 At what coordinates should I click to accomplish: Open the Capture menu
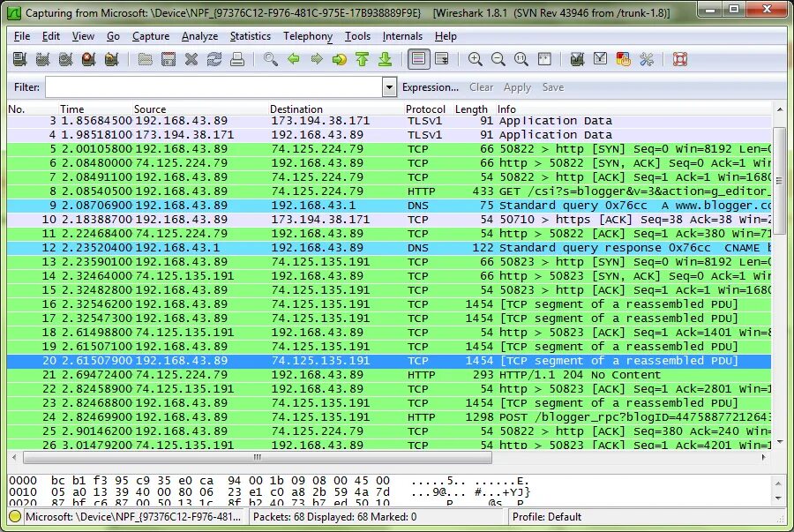pos(151,36)
